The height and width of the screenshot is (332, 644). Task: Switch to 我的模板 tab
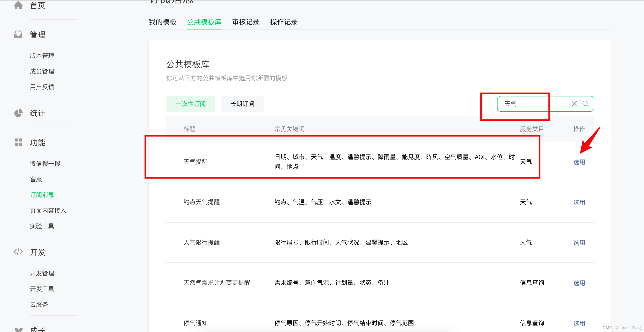(x=163, y=22)
